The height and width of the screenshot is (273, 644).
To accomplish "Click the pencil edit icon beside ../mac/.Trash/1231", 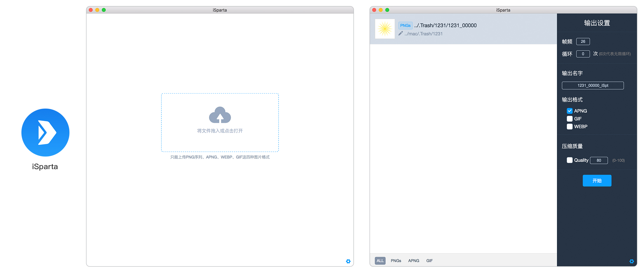I will [x=400, y=34].
